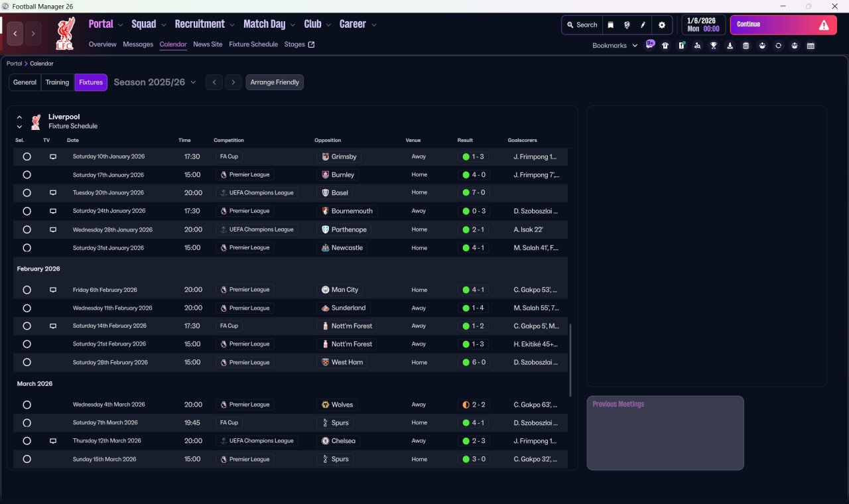Image resolution: width=849 pixels, height=504 pixels.
Task: Click the bookmark icon beside Search
Action: [x=611, y=25]
